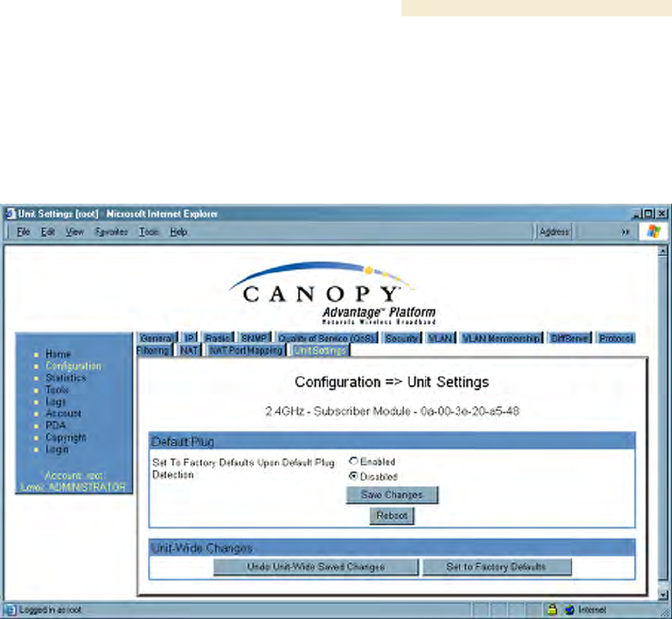
Task: Open Logs in sidebar menu
Action: [x=56, y=402]
